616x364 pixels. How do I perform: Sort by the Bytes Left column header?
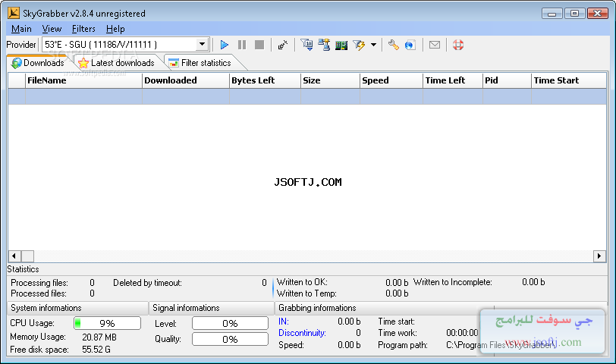point(265,80)
